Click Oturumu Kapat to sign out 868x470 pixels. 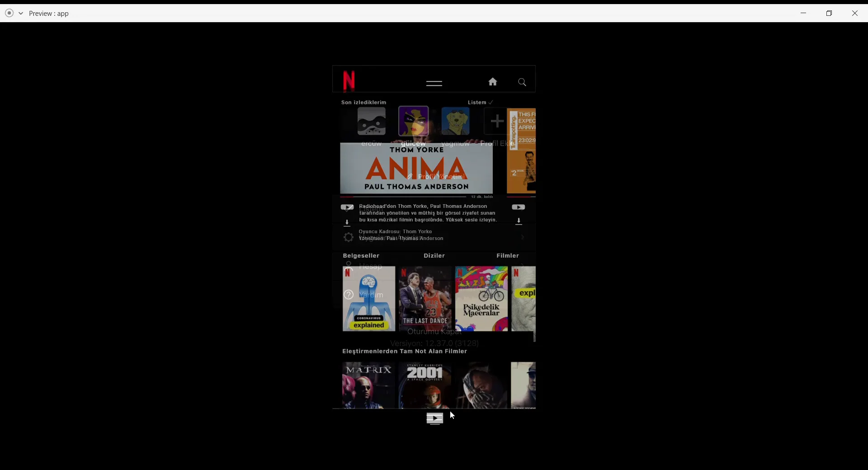click(x=434, y=332)
